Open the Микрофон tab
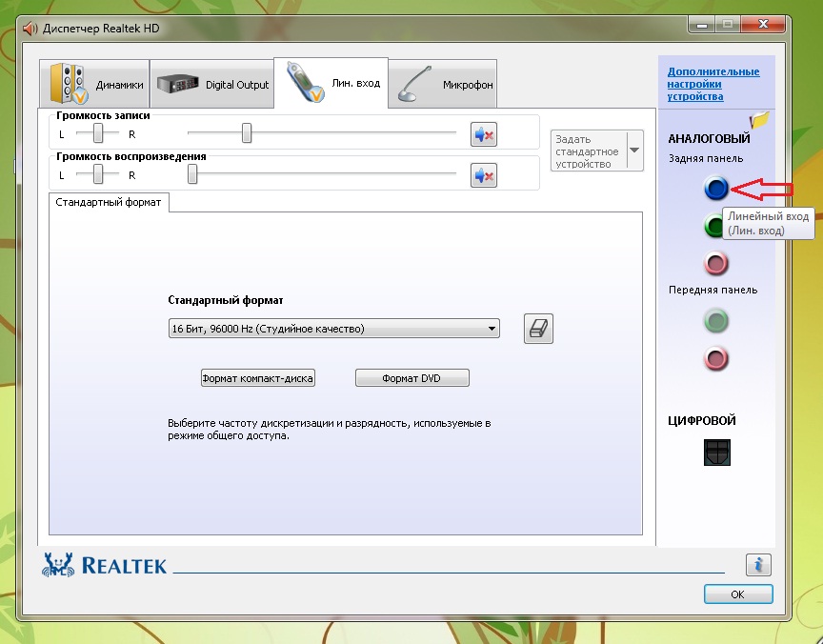 point(443,84)
